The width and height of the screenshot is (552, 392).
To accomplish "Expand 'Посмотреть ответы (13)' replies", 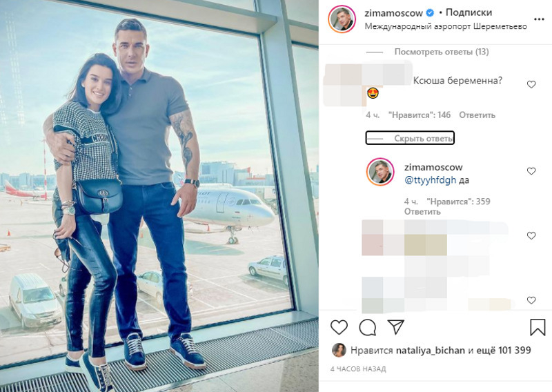I will pos(442,52).
